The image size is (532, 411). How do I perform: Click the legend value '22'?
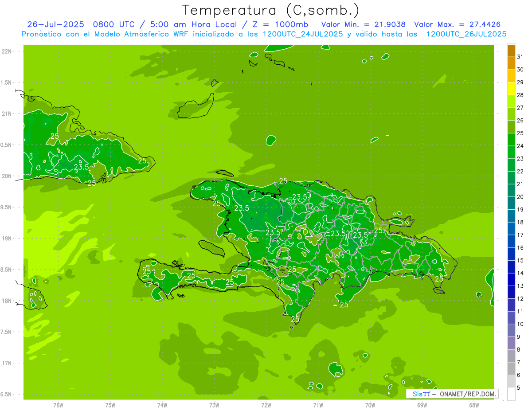pos(520,171)
